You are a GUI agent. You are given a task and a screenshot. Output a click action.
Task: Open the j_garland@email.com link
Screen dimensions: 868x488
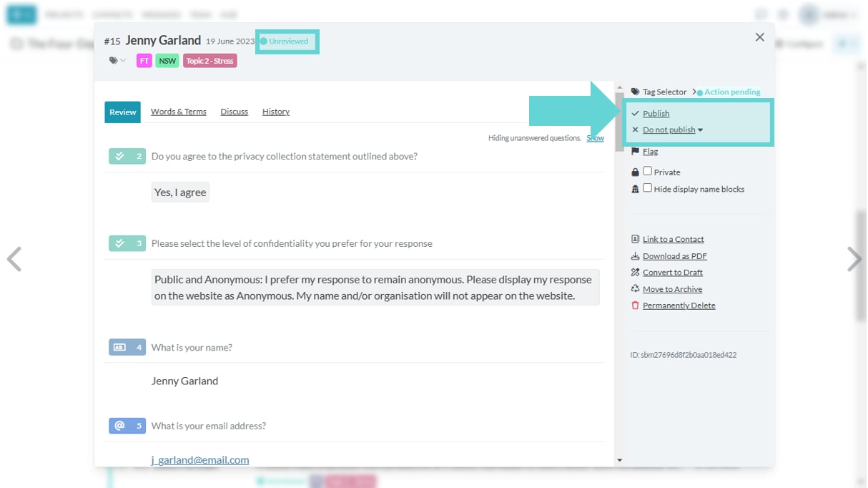point(200,460)
